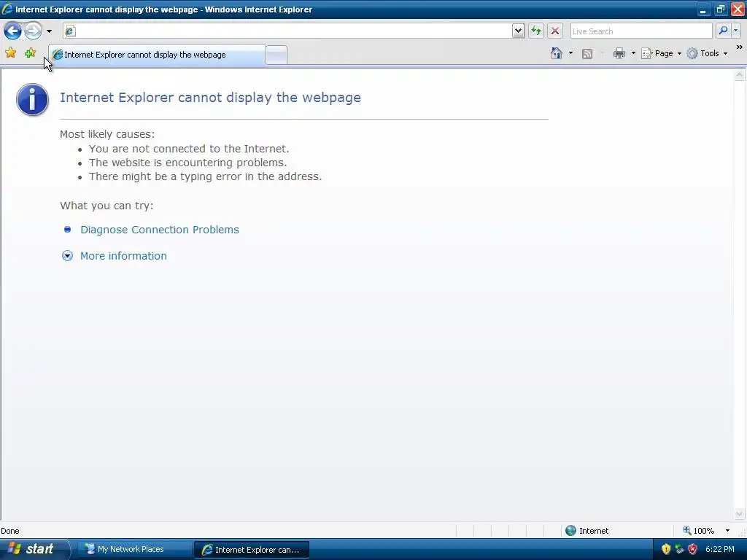The height and width of the screenshot is (560, 747).
Task: Switch to My Network Places taskbar window
Action: point(133,549)
